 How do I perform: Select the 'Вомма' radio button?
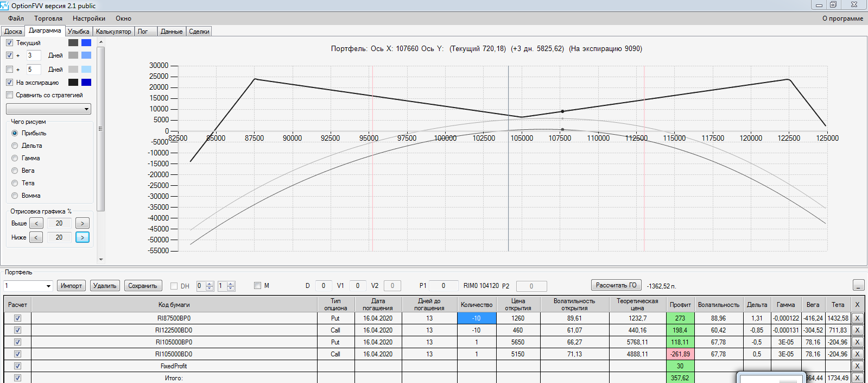click(x=15, y=196)
